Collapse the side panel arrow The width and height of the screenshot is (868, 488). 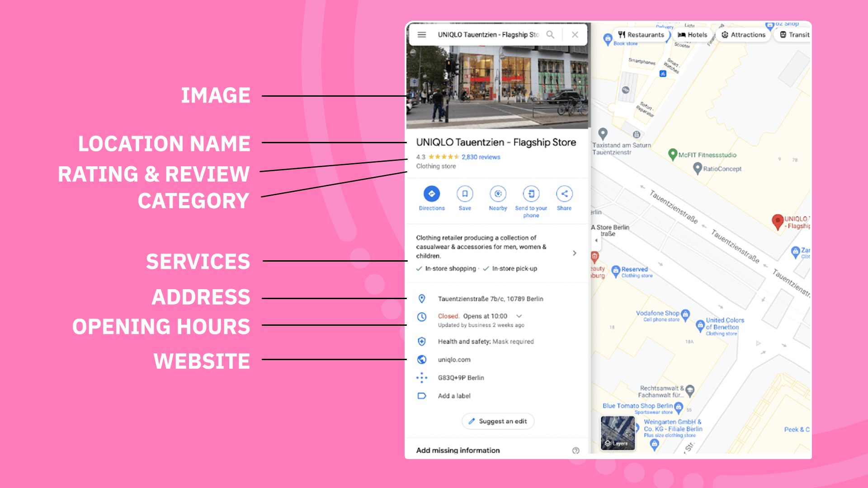click(x=596, y=240)
